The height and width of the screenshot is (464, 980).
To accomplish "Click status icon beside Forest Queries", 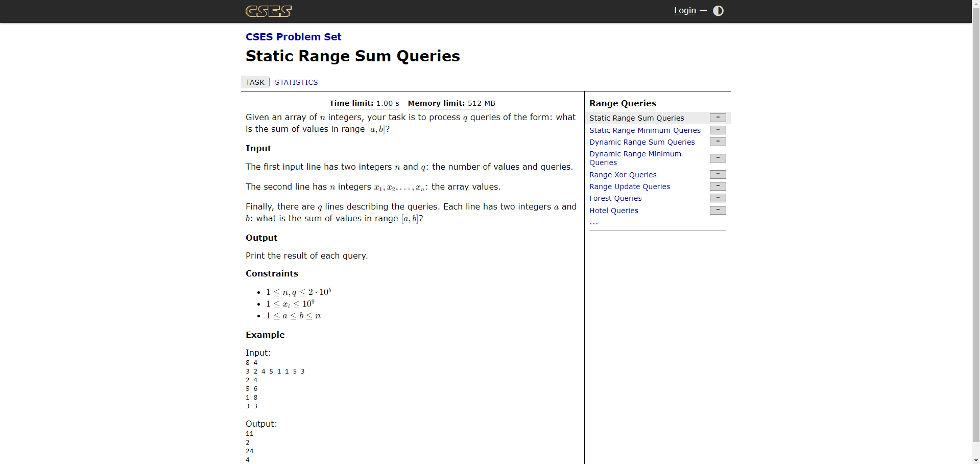I will [718, 198].
